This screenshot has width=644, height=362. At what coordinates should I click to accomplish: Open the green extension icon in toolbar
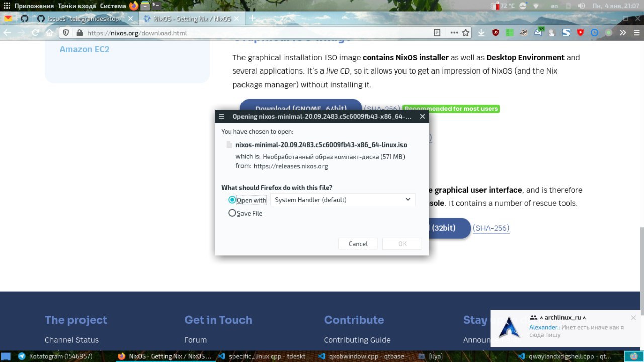(510, 32)
